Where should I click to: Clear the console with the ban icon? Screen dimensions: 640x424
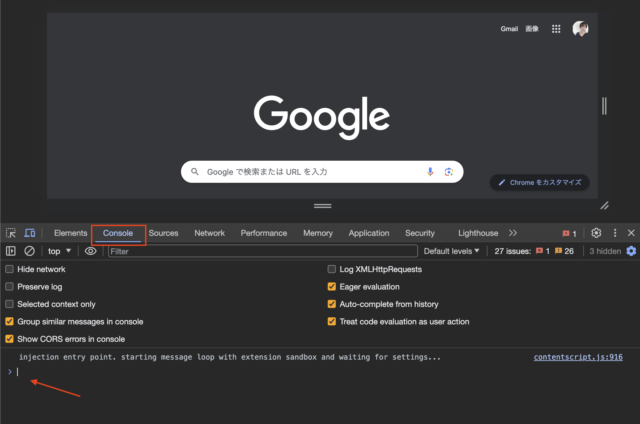point(29,251)
